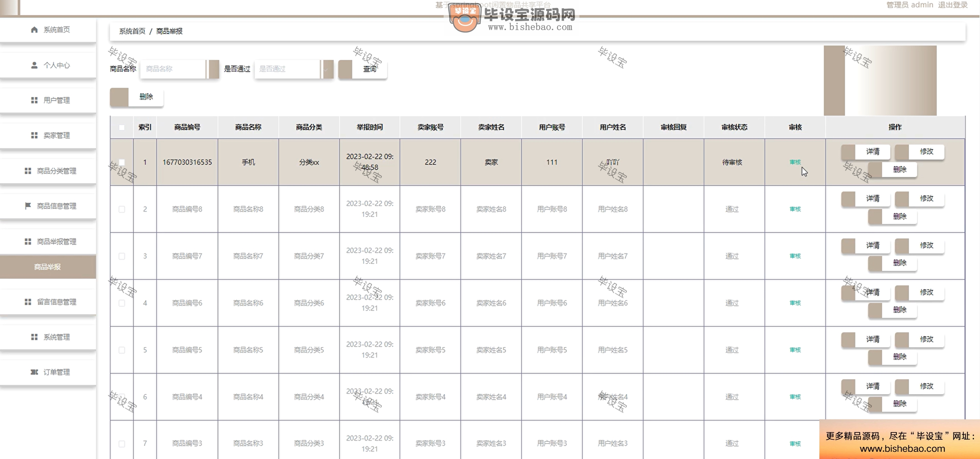Click the grid icon beside 商品分类管理
The image size is (980, 459).
pos(28,171)
